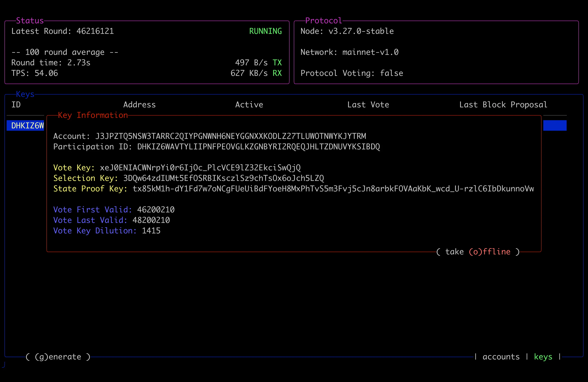Click the Latest Round number
588x382 pixels.
pyautogui.click(x=95, y=31)
